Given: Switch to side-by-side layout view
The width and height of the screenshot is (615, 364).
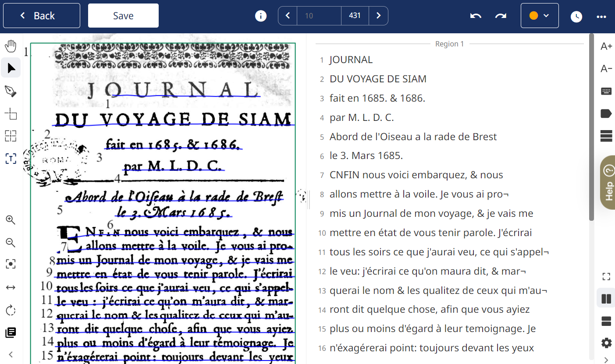Looking at the screenshot, I should (x=606, y=299).
